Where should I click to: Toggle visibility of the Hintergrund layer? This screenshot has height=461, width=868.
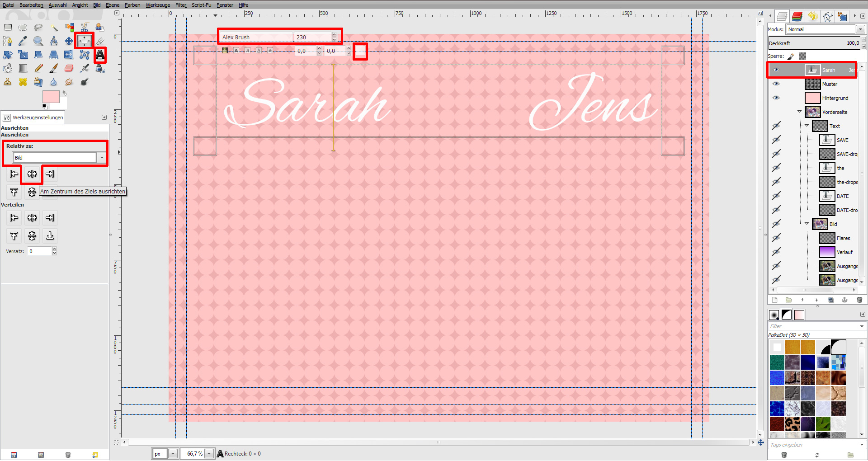point(777,98)
